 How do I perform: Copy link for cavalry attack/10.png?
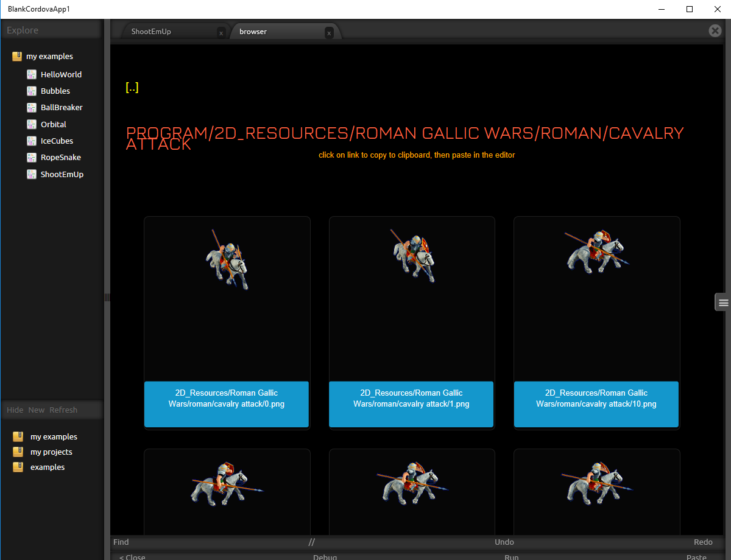click(596, 404)
